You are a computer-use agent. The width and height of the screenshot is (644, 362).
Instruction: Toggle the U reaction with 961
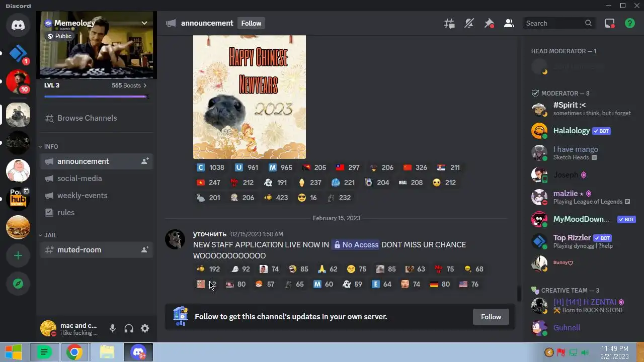247,167
